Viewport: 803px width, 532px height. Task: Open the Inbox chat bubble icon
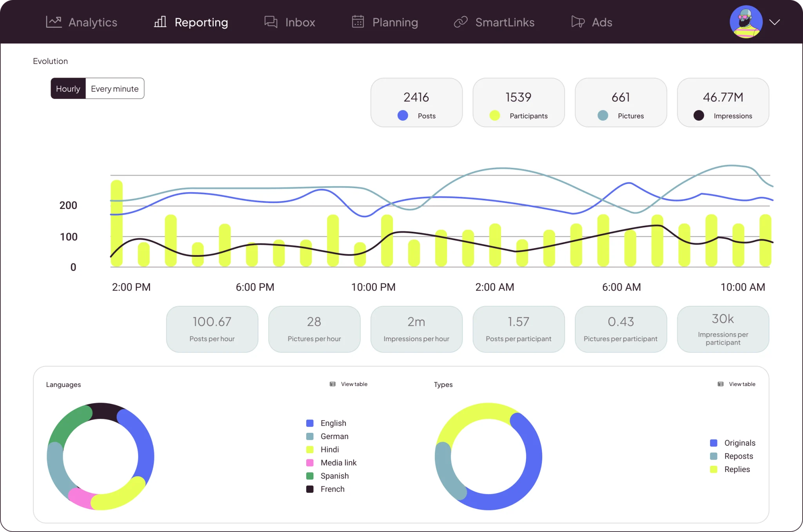(x=271, y=22)
